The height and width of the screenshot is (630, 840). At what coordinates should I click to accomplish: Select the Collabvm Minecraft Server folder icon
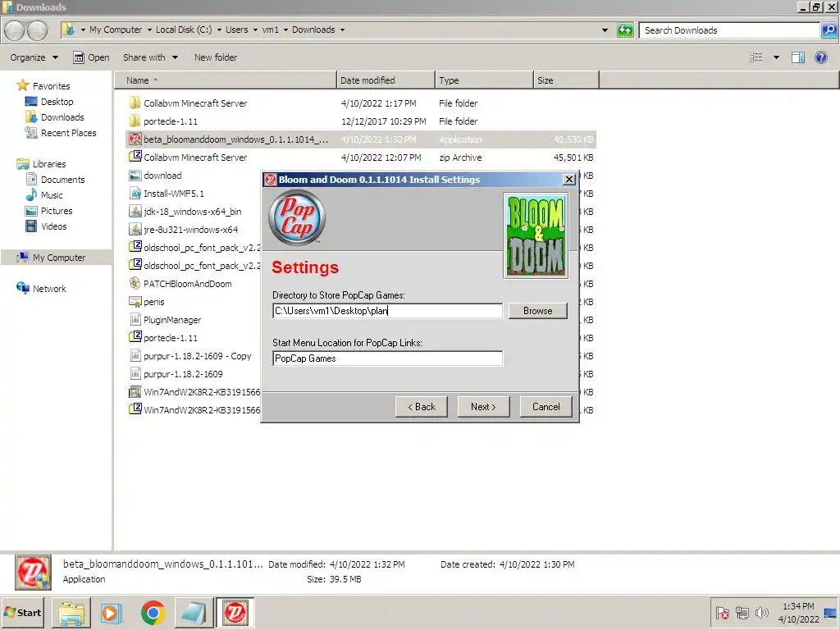pyautogui.click(x=135, y=103)
